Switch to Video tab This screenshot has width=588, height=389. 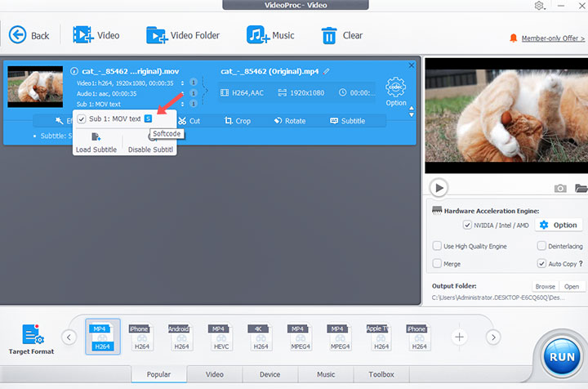215,374
